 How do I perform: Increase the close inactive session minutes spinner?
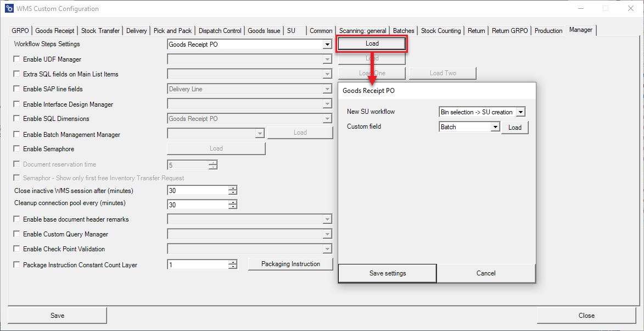coord(233,188)
